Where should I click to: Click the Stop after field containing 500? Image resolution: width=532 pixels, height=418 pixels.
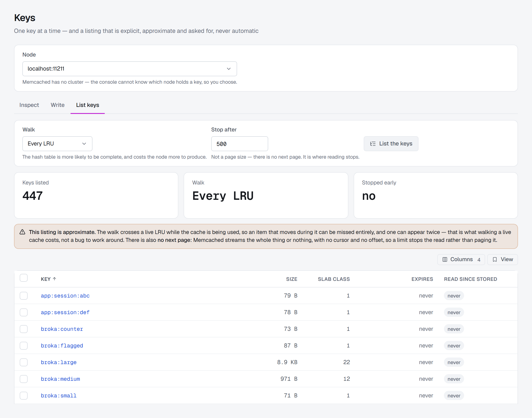[239, 144]
